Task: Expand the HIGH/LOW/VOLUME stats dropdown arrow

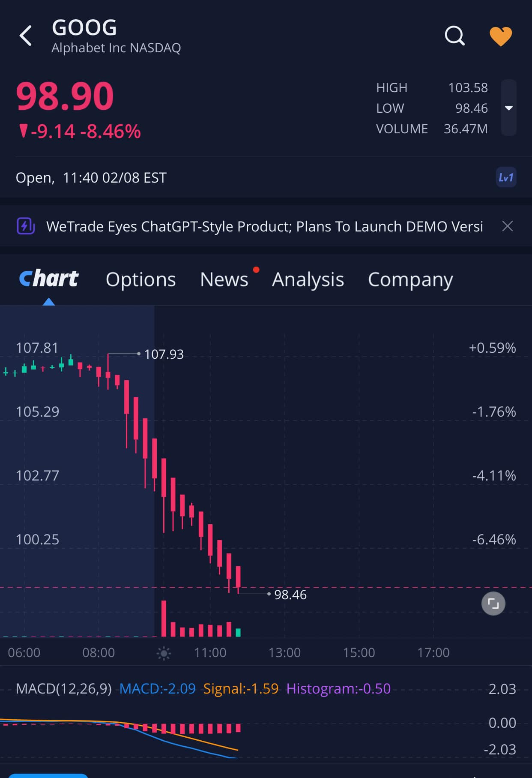Action: coord(509,108)
